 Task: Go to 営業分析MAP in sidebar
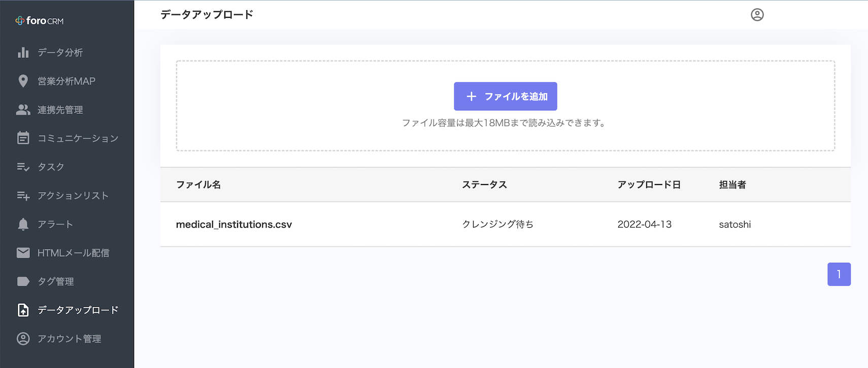click(67, 81)
